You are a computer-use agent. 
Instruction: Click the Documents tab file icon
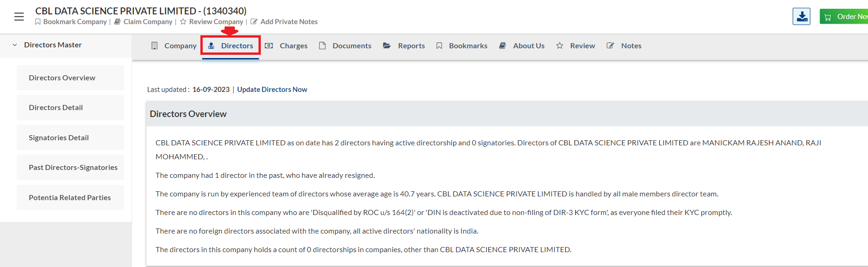click(322, 46)
